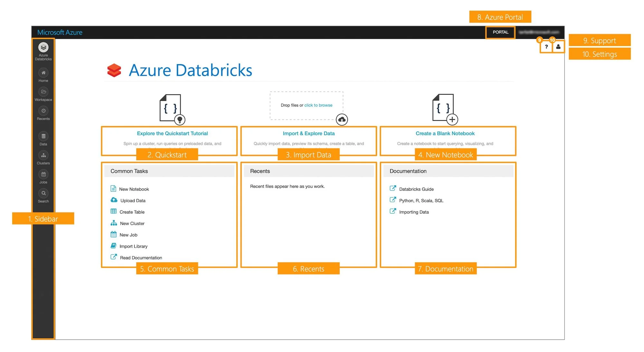Open help via the question mark icon
The height and width of the screenshot is (352, 644).
tap(546, 47)
